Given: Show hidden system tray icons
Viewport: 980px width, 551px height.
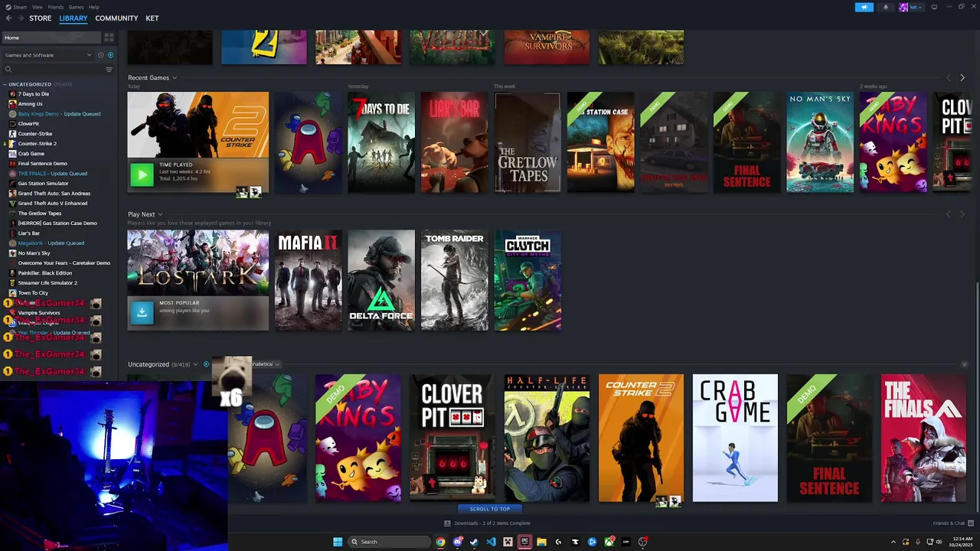Looking at the screenshot, I should coord(893,542).
